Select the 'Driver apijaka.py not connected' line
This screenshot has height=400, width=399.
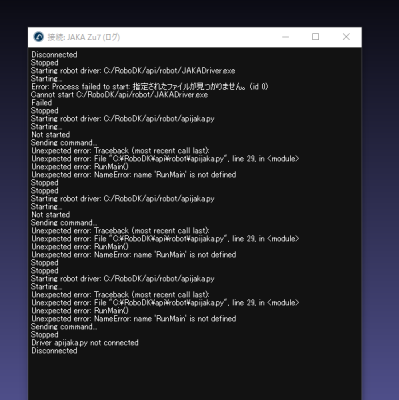(85, 343)
